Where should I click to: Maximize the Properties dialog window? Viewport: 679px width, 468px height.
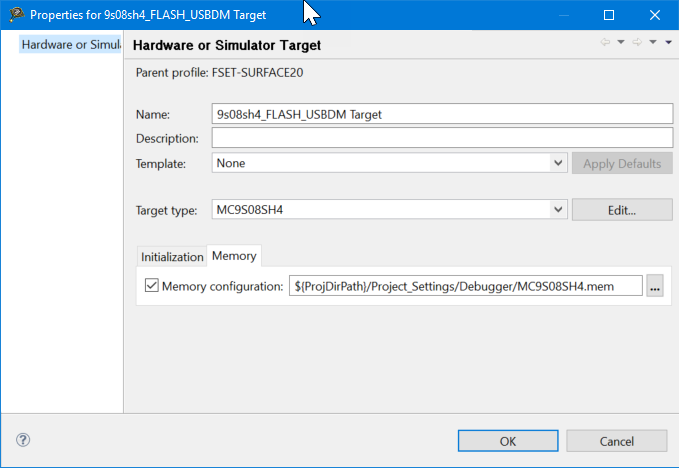pyautogui.click(x=609, y=15)
